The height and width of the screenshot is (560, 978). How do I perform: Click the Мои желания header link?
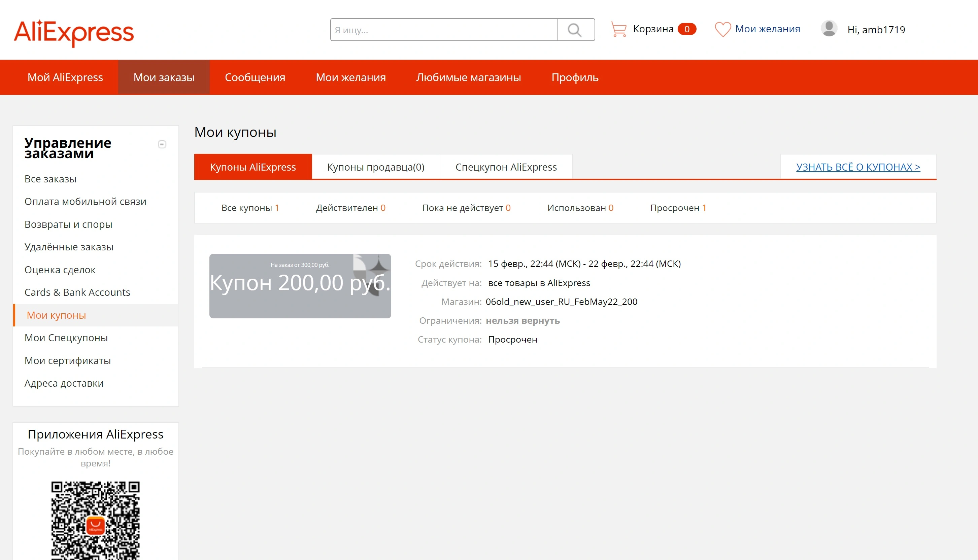click(x=768, y=29)
